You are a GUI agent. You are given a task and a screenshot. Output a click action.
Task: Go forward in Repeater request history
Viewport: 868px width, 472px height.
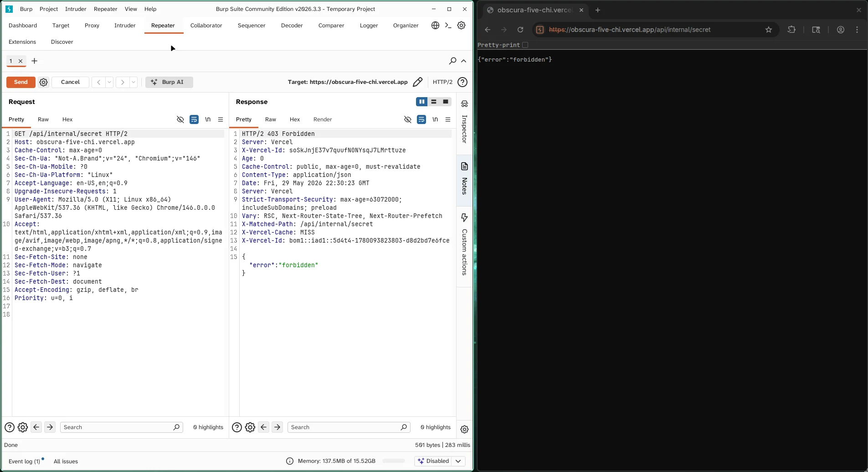pos(123,82)
